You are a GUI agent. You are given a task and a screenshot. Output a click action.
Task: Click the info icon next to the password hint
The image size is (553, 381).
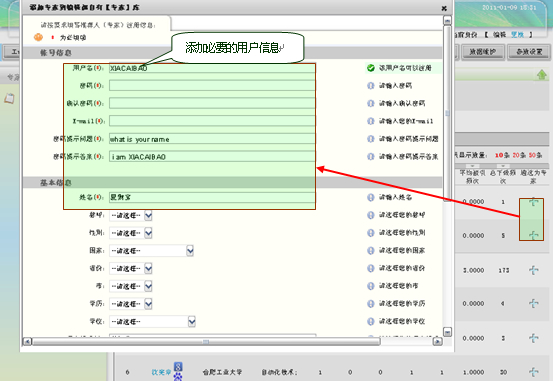(370, 85)
